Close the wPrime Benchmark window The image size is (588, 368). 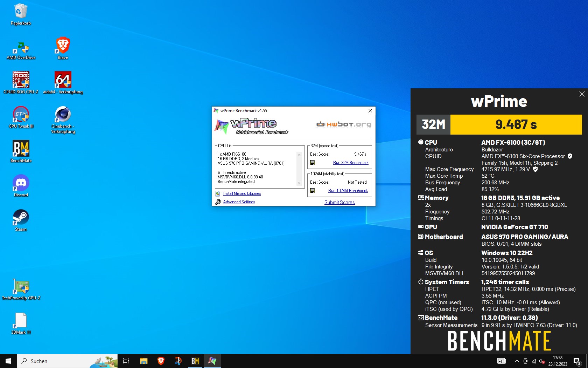point(370,111)
